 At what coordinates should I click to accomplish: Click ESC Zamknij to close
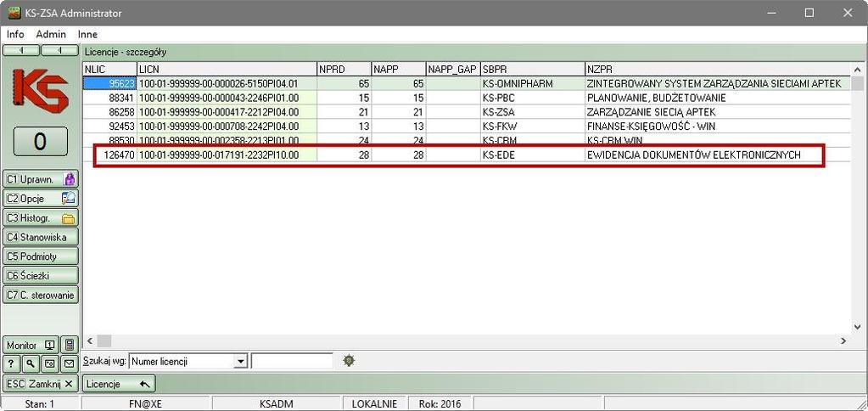[x=41, y=383]
